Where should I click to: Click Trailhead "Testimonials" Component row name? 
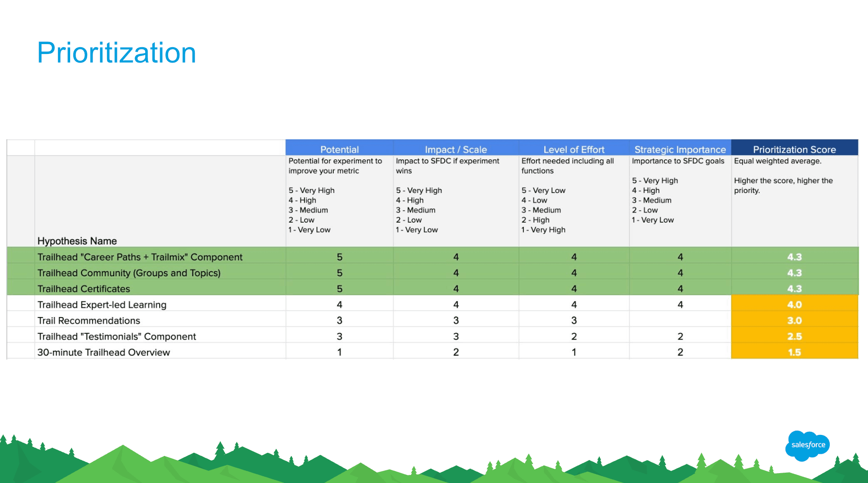tap(116, 336)
